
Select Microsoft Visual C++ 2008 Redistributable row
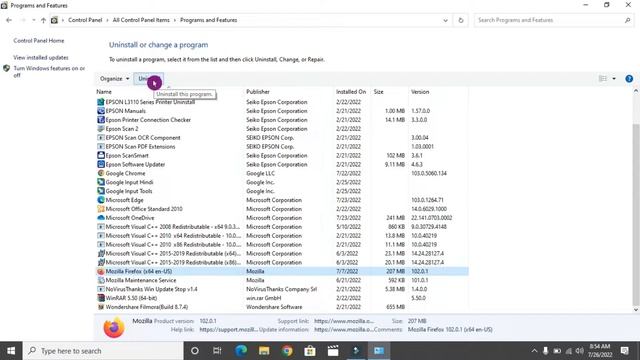[x=282, y=227]
